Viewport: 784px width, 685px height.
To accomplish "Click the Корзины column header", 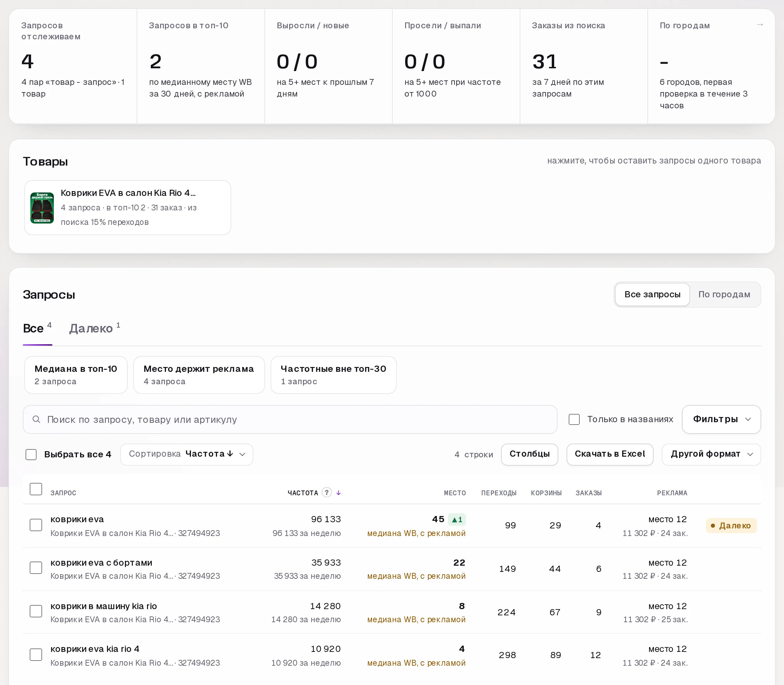I will click(x=546, y=493).
